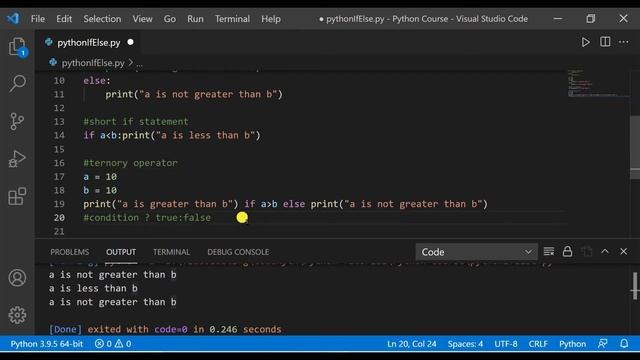
Task: Open editor More Actions ellipsis
Action: (x=624, y=42)
